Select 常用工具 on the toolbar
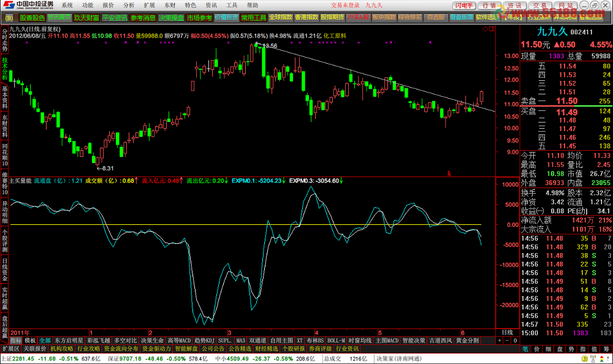This screenshot has width=613, height=364. (x=253, y=18)
